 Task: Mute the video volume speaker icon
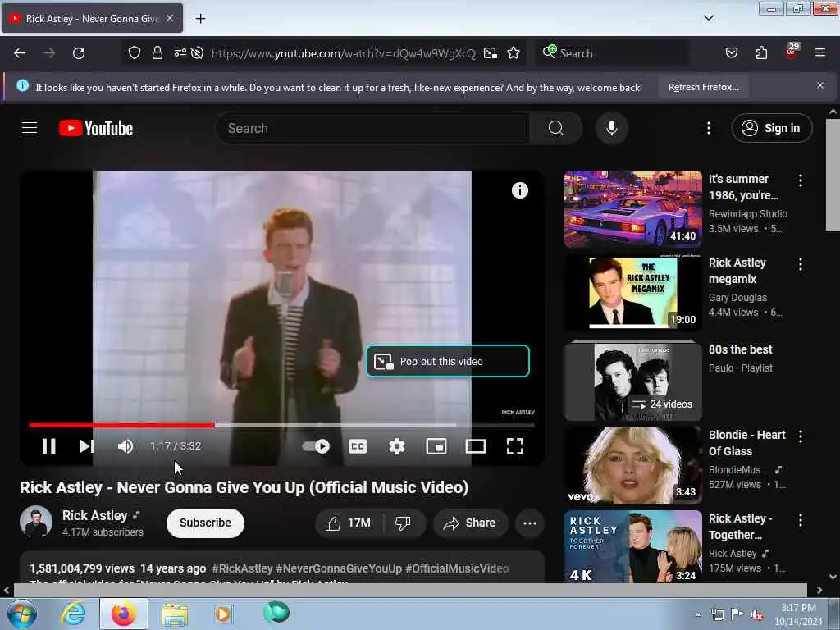pos(126,446)
